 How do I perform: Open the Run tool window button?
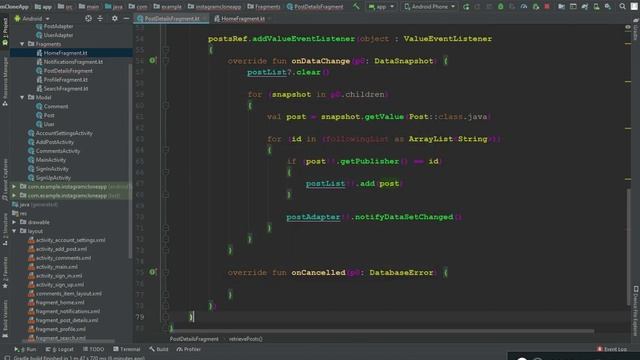pyautogui.click(x=25, y=349)
